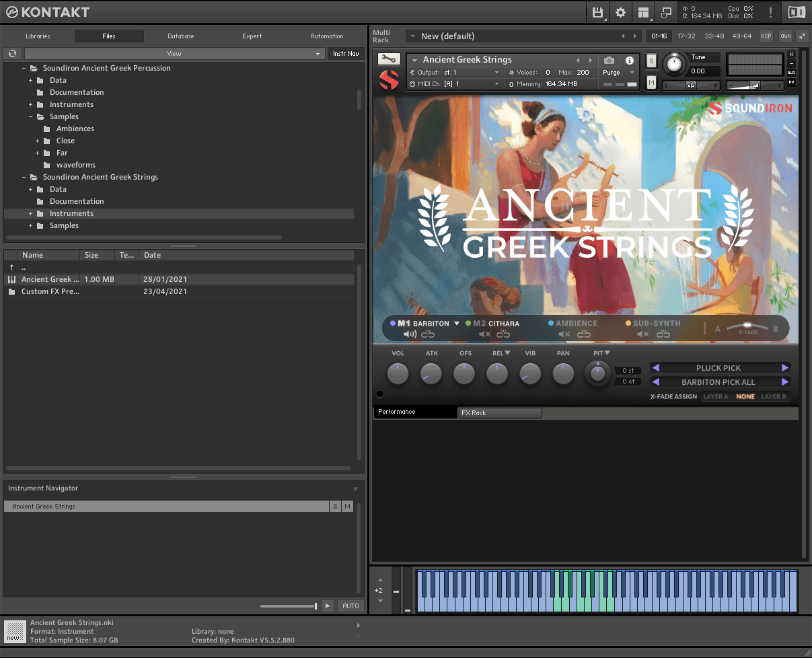Go up one folder level
The width and height of the screenshot is (812, 658).
[12, 267]
